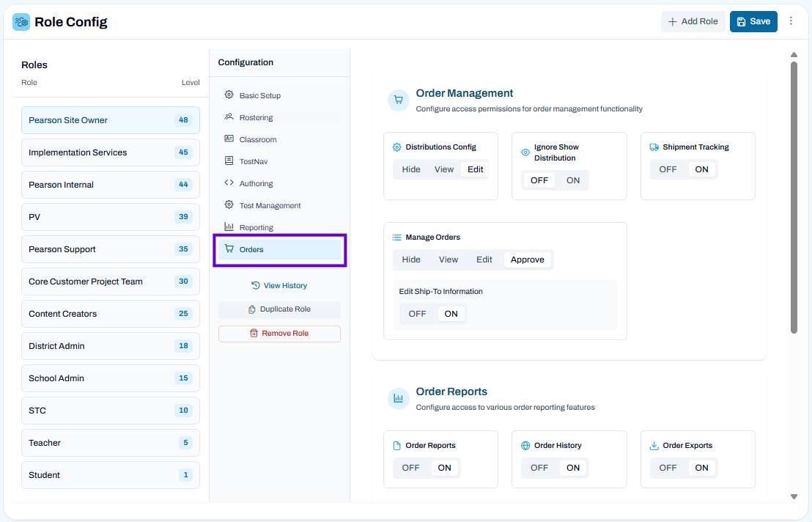This screenshot has width=812, height=522.
Task: Open the Reporting configuration section
Action: coord(280,227)
